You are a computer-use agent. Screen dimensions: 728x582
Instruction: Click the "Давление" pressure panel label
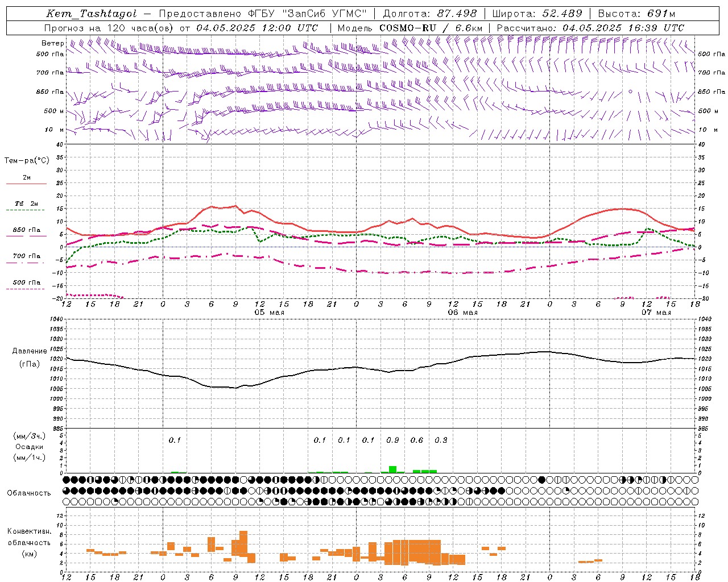pyautogui.click(x=30, y=351)
